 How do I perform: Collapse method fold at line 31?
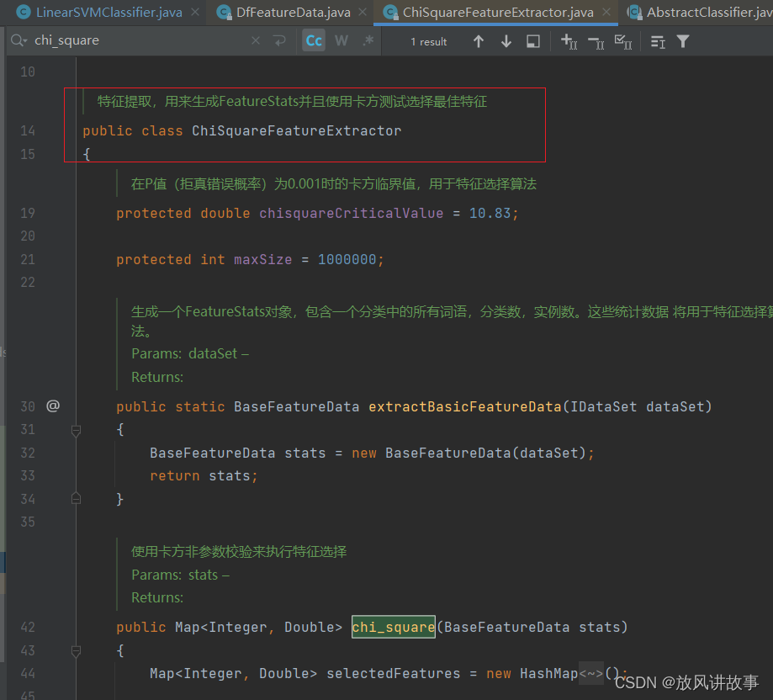click(x=76, y=431)
